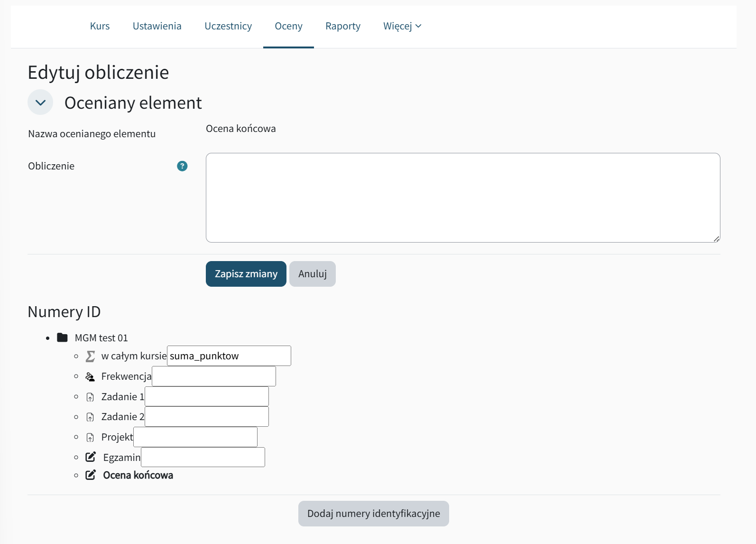Click the Zadanie 1 assignment icon
Image resolution: width=756 pixels, height=544 pixels.
click(90, 397)
